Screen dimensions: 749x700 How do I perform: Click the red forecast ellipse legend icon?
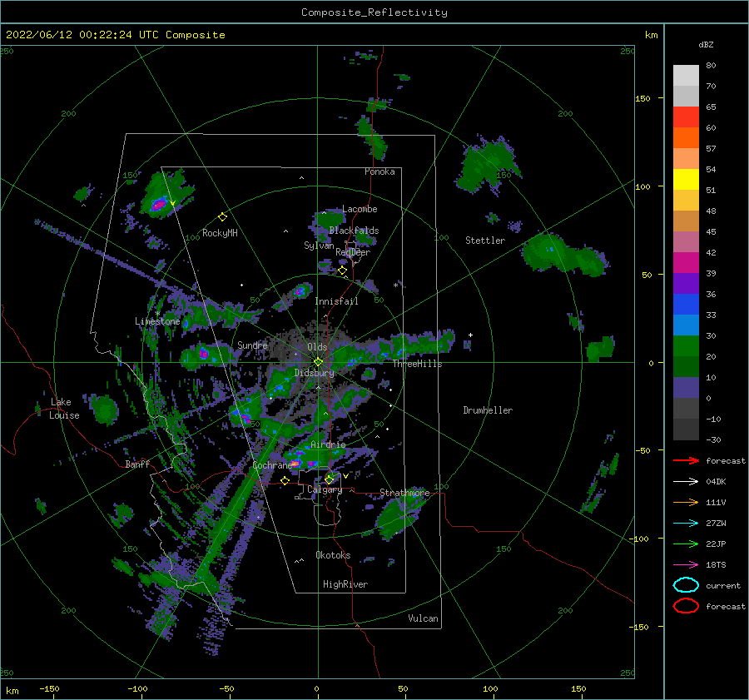(686, 606)
